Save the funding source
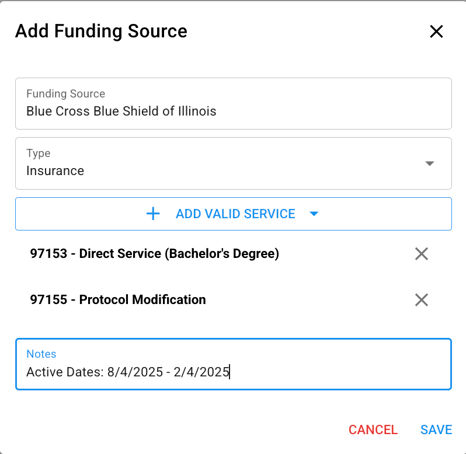The image size is (466, 454). [x=436, y=430]
